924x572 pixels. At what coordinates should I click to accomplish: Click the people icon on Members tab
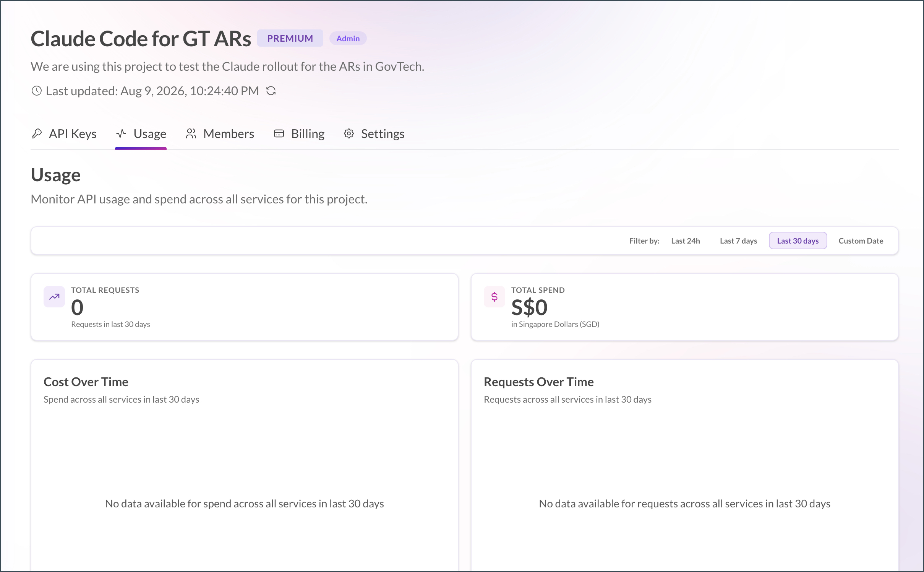click(191, 133)
